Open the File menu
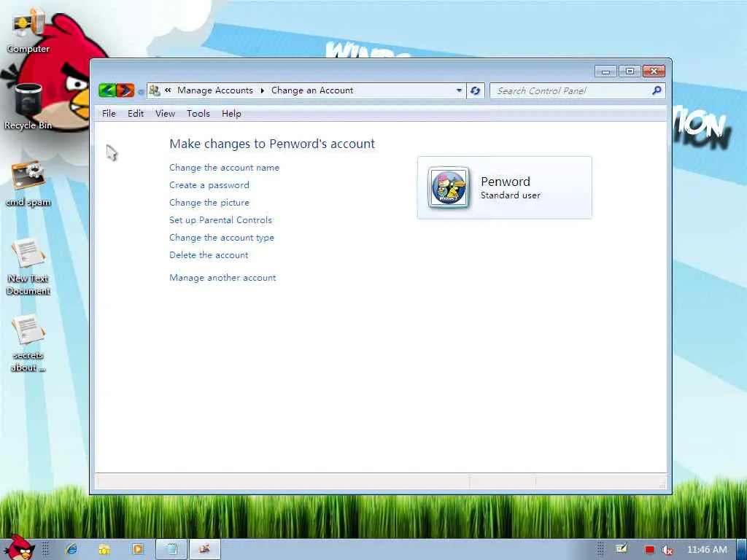The image size is (747, 560). tap(109, 113)
